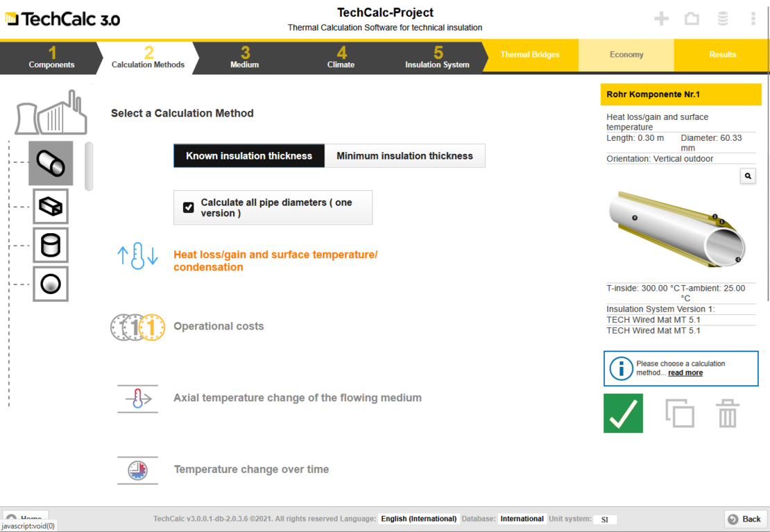Click the pipe insulation preview image
The height and width of the screenshot is (532, 770).
point(677,229)
